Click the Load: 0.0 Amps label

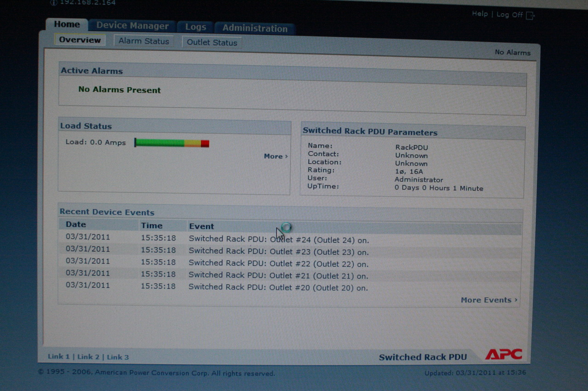(x=96, y=142)
